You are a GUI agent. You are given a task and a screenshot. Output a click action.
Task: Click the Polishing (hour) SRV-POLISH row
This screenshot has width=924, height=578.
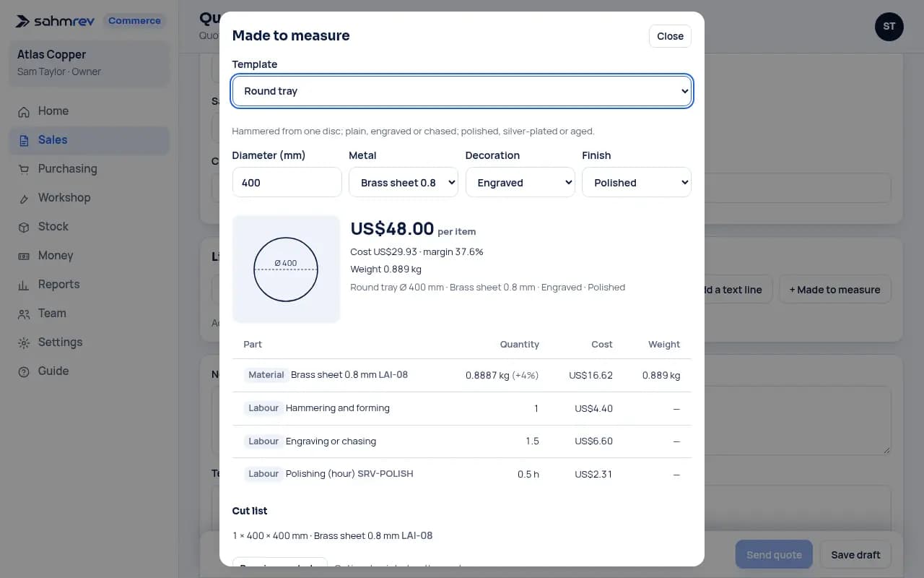(x=462, y=475)
